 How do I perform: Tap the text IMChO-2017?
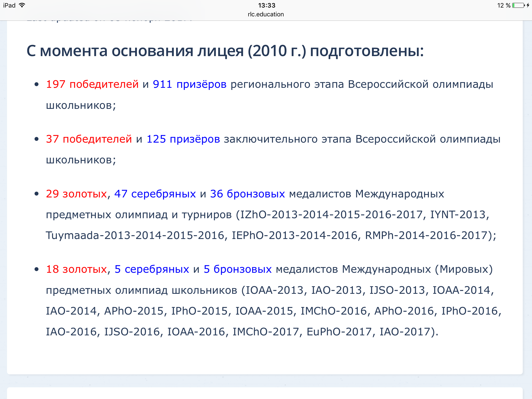tap(266, 332)
